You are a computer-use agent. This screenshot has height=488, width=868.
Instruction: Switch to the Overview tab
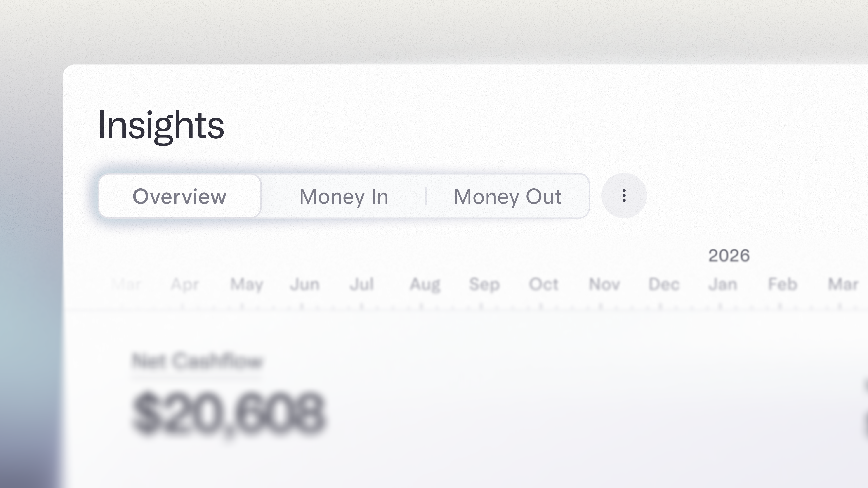tap(180, 196)
